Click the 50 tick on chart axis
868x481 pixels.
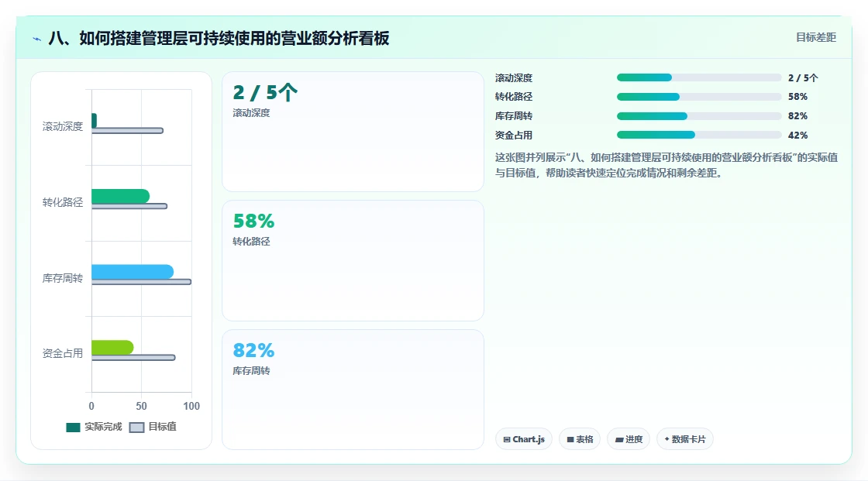pos(141,406)
